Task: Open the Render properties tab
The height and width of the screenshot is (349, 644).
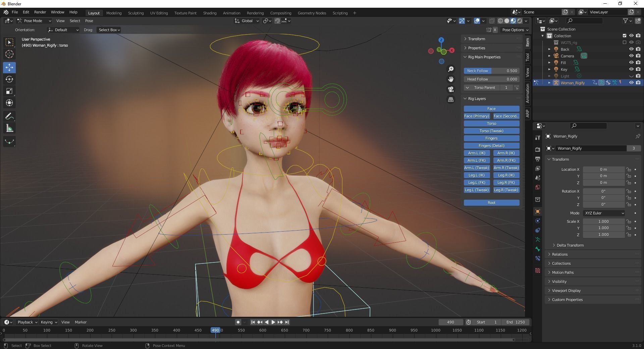Action: point(538,149)
